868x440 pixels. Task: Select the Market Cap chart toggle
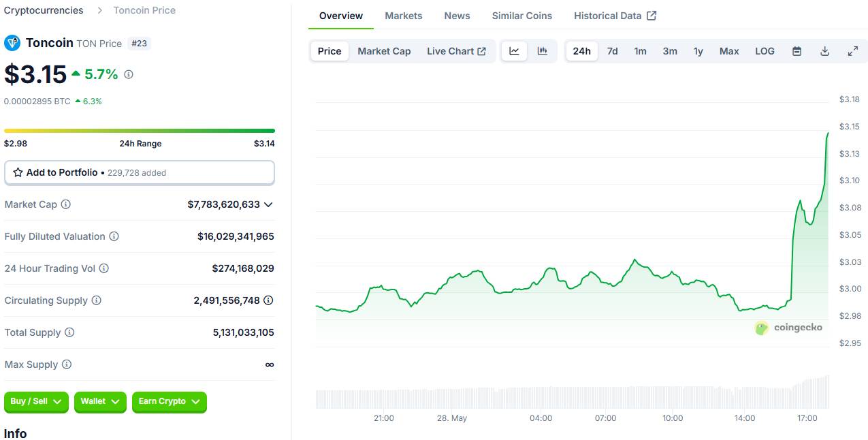(384, 51)
